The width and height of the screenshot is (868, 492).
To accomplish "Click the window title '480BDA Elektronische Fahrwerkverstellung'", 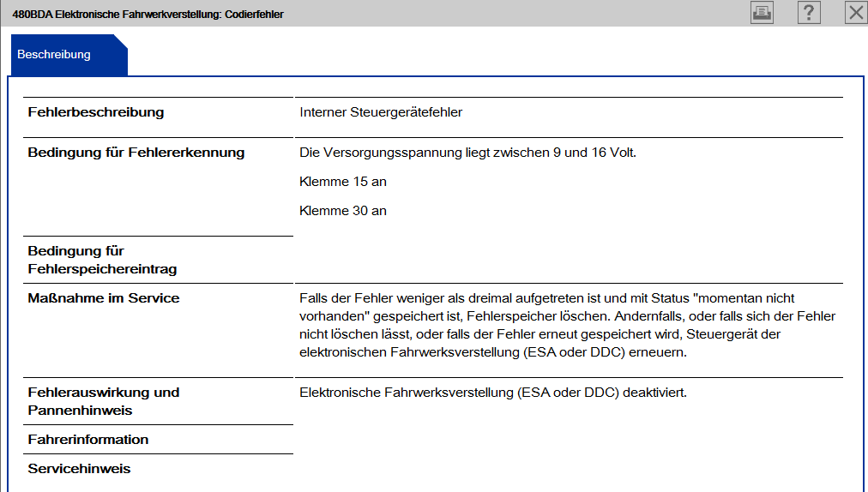I will tap(148, 15).
